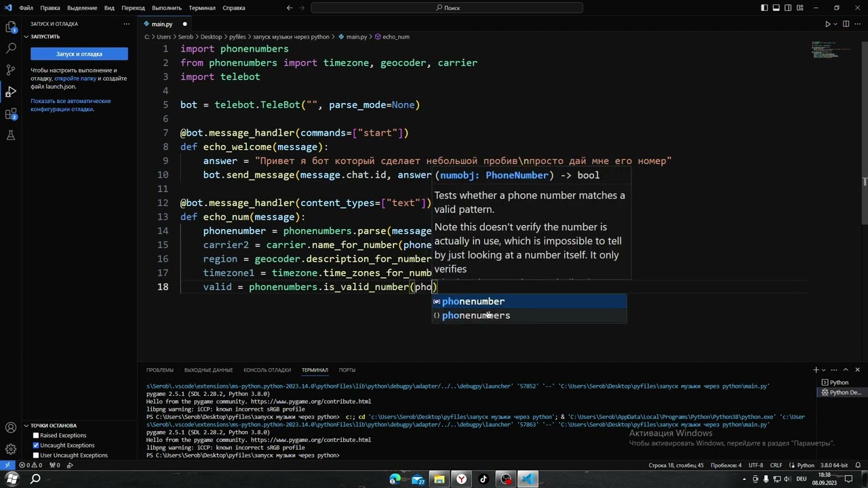Click the Run Python file play icon
This screenshot has width=868, height=488.
[827, 24]
